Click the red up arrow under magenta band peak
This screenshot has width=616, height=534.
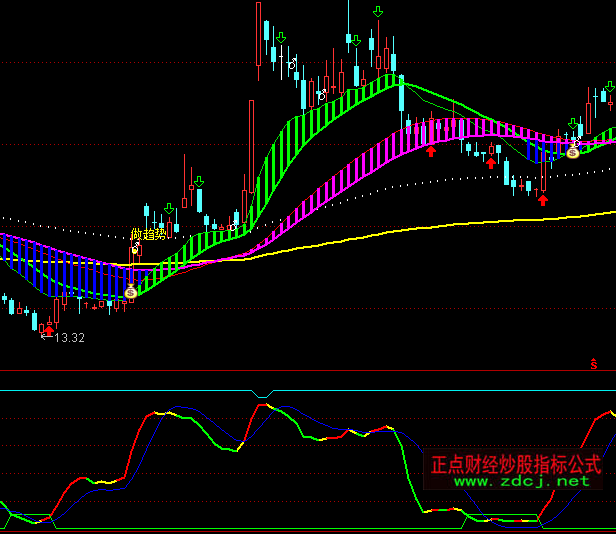pos(431,151)
